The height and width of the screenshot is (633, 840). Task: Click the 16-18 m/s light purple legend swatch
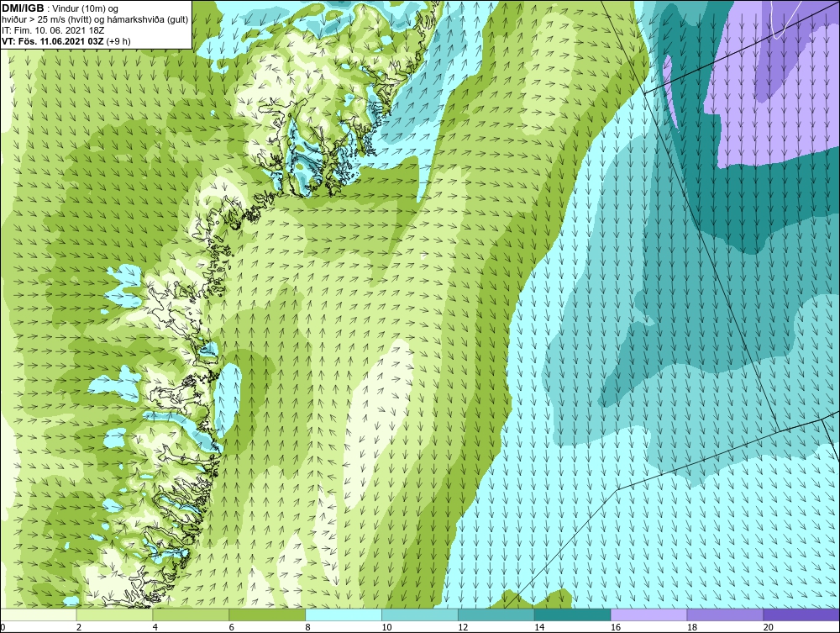coord(648,615)
